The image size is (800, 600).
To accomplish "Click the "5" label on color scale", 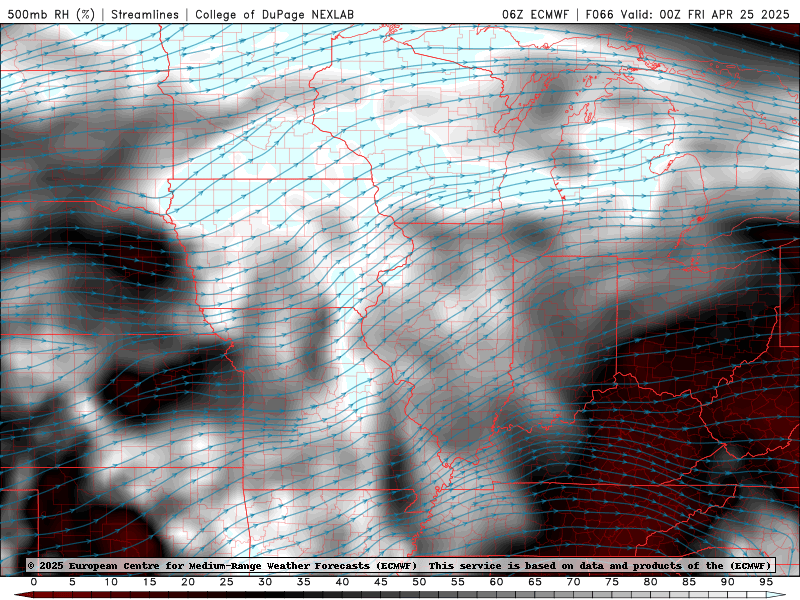I will click(x=72, y=582).
